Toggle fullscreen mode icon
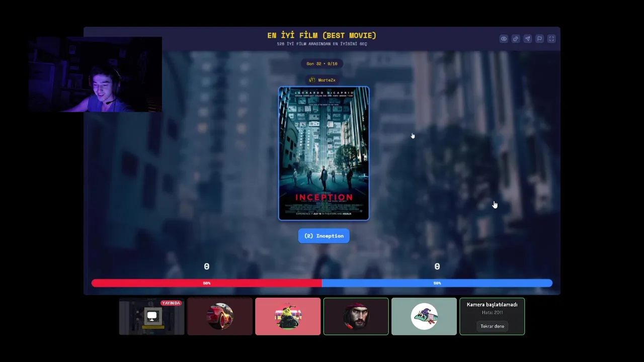Image resolution: width=644 pixels, height=362 pixels. point(551,39)
